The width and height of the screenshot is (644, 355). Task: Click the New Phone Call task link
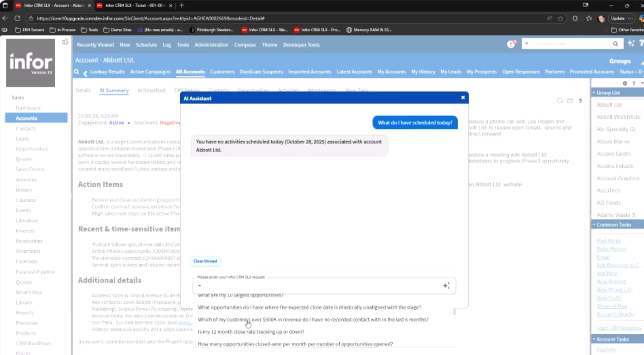click(x=614, y=290)
